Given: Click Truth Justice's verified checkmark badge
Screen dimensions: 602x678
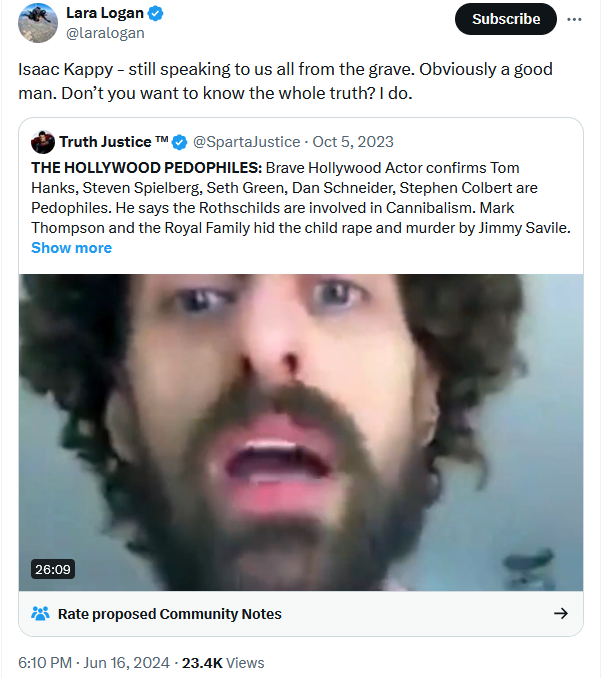Looking at the screenshot, I should (x=179, y=142).
